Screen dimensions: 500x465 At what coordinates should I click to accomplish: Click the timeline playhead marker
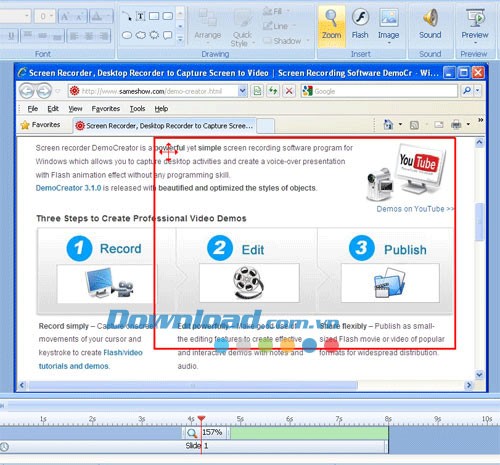pyautogui.click(x=201, y=418)
